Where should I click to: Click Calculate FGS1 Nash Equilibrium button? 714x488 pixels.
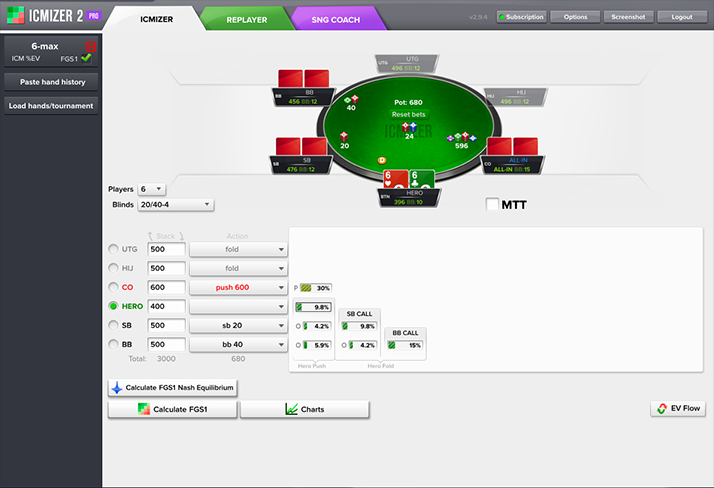pos(173,388)
